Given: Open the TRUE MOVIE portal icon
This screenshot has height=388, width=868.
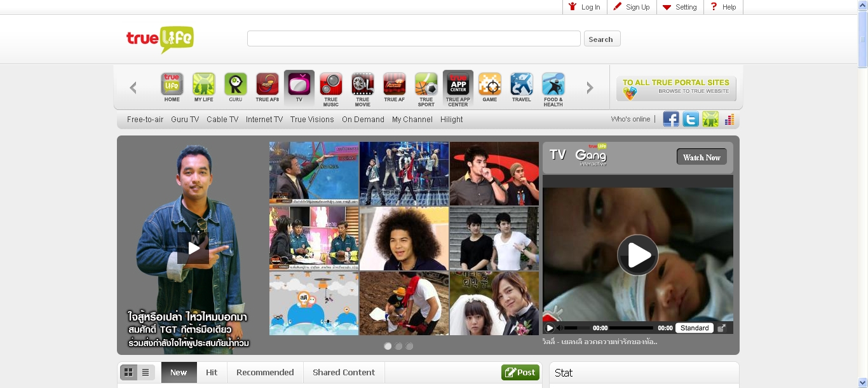Looking at the screenshot, I should 362,89.
